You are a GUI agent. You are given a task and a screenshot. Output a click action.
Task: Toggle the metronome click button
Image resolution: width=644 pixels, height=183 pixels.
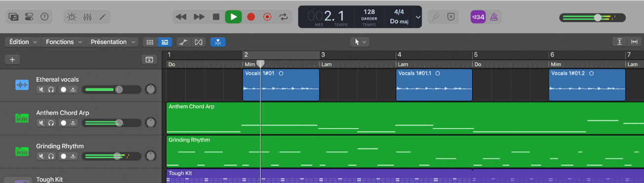pyautogui.click(x=493, y=17)
